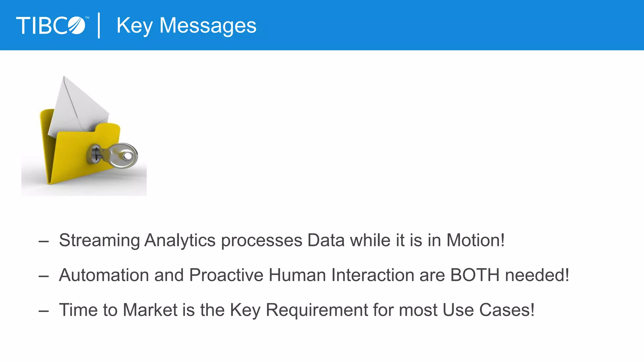Viewport: 644px width, 362px height.
Task: Click the word "Streaming" in the first bullet
Action: [x=99, y=241]
